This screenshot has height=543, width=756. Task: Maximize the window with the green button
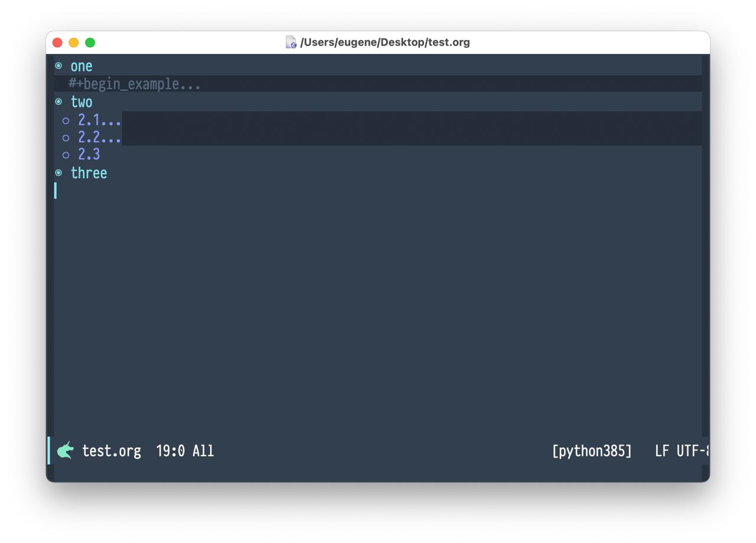click(x=90, y=42)
